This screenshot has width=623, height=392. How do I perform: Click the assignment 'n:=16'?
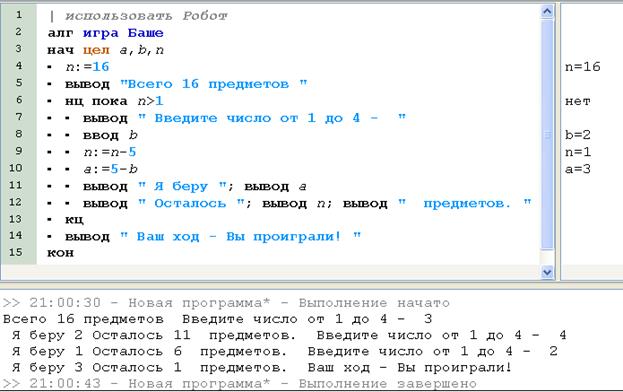(x=87, y=67)
